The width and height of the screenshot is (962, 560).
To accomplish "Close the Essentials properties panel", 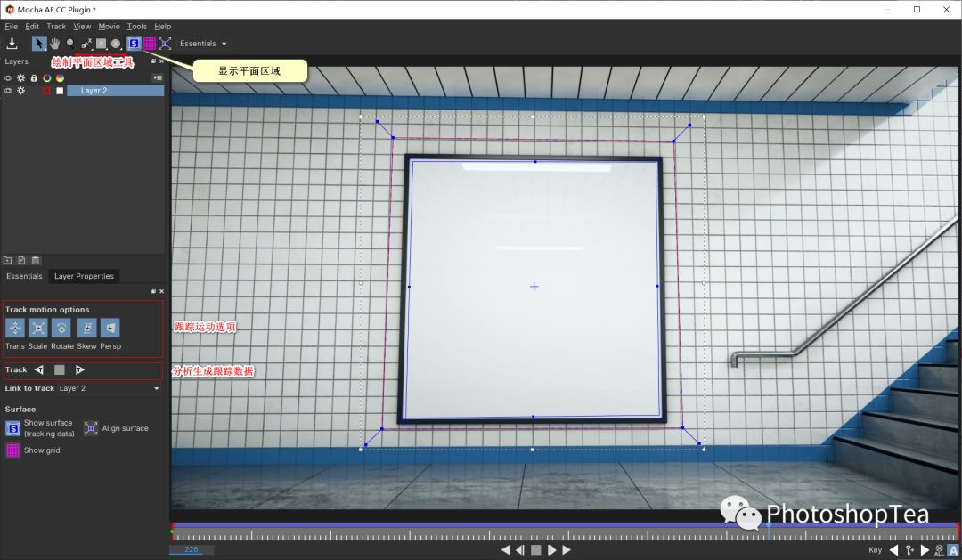I will coord(161,291).
